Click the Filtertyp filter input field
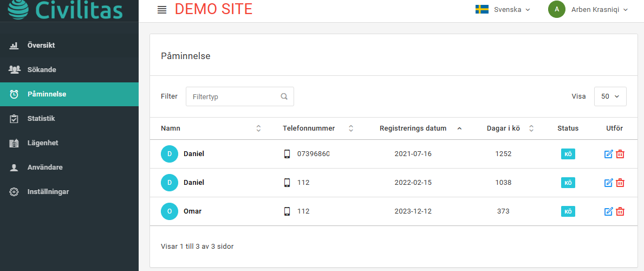The height and width of the screenshot is (271, 644). (234, 96)
